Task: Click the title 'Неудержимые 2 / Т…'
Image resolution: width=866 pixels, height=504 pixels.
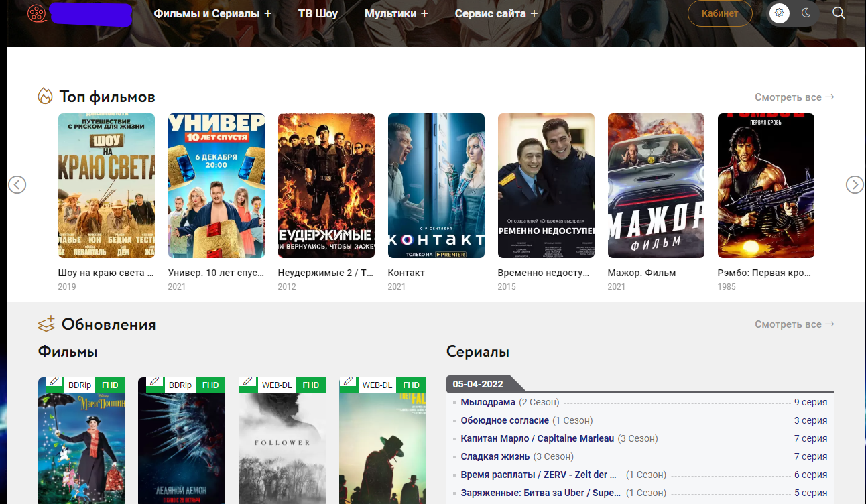Action: tap(326, 273)
